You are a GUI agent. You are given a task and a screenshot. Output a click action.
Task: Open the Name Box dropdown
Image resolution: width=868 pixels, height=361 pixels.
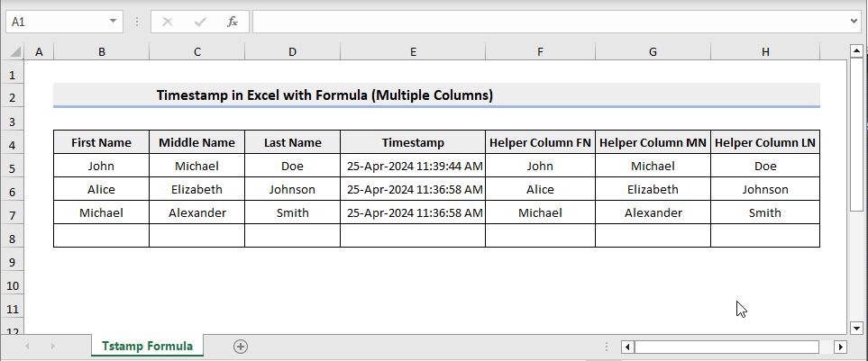coord(113,21)
